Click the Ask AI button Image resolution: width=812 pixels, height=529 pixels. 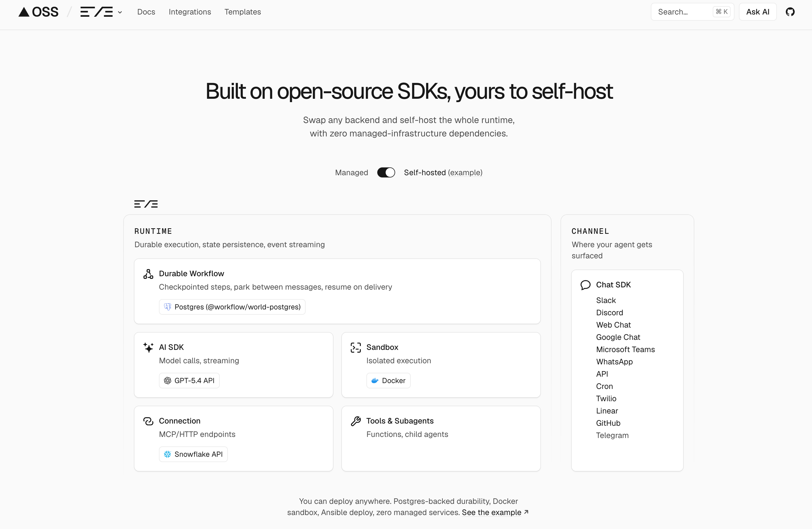point(757,12)
